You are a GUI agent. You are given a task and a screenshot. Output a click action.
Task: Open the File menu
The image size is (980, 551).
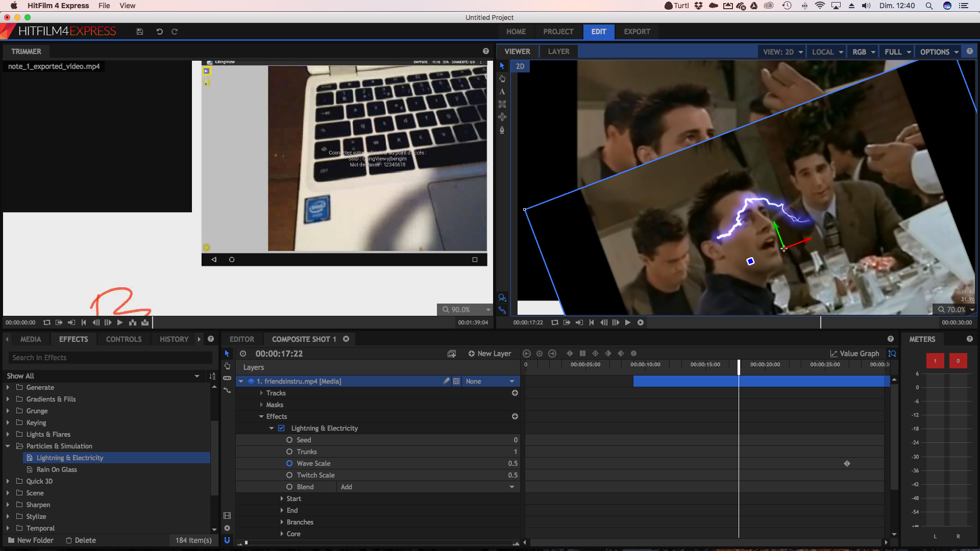point(104,6)
